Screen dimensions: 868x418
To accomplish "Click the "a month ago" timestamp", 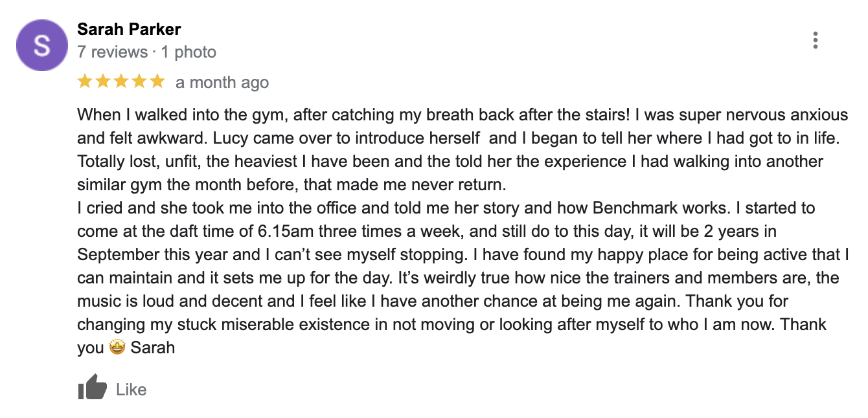I will (x=222, y=83).
